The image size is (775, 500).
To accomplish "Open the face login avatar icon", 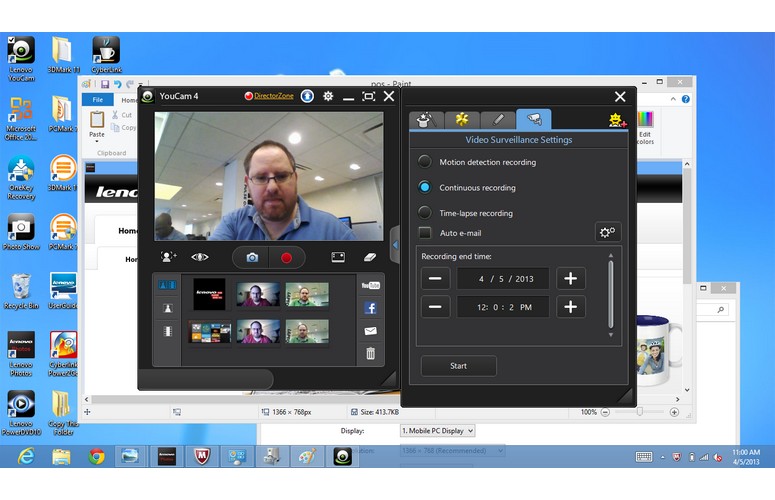I will [168, 257].
